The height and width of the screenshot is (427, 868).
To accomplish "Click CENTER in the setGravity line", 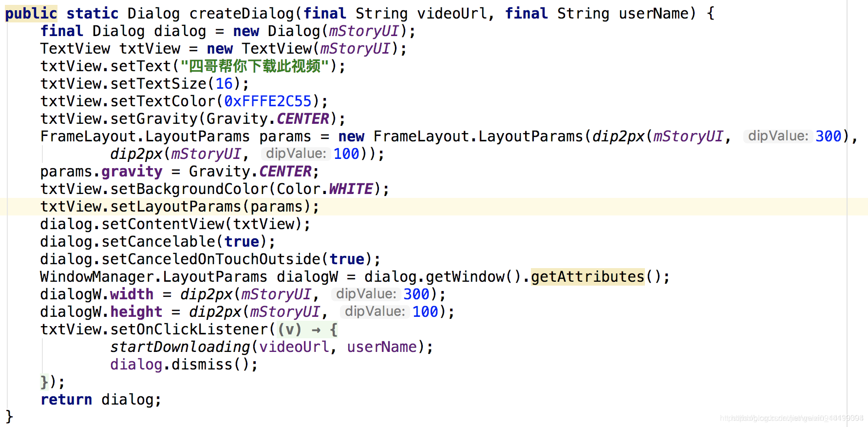I will coord(302,118).
